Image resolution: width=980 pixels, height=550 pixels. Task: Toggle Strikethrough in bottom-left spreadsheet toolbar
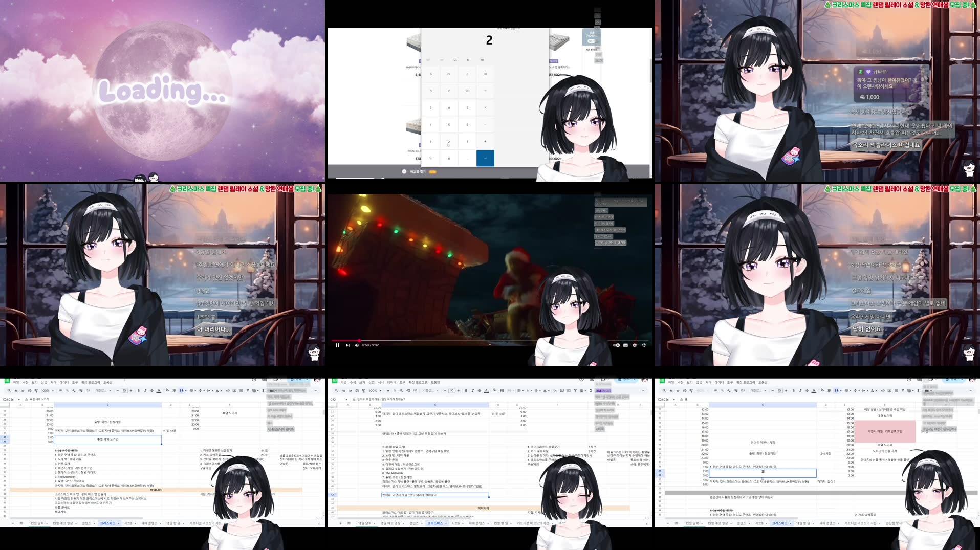[x=152, y=391]
